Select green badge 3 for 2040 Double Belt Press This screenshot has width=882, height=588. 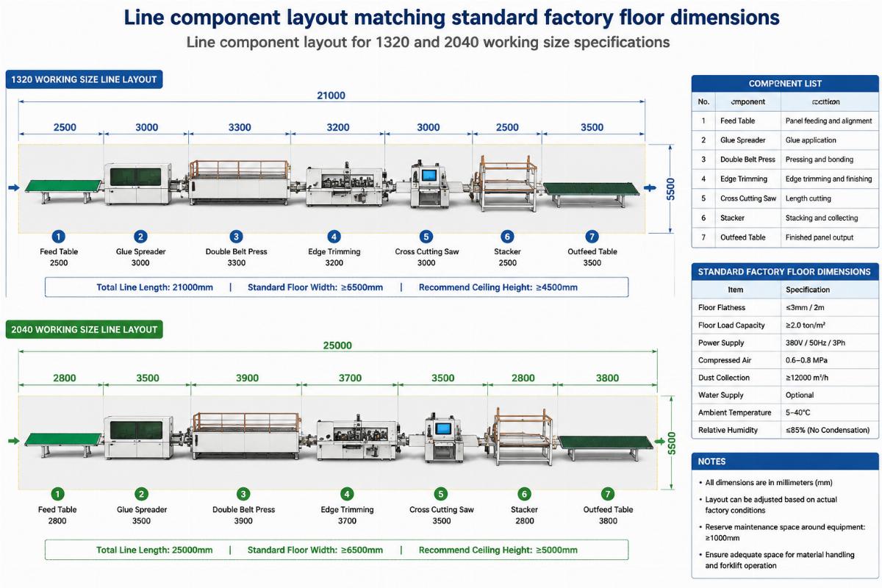[x=243, y=494]
